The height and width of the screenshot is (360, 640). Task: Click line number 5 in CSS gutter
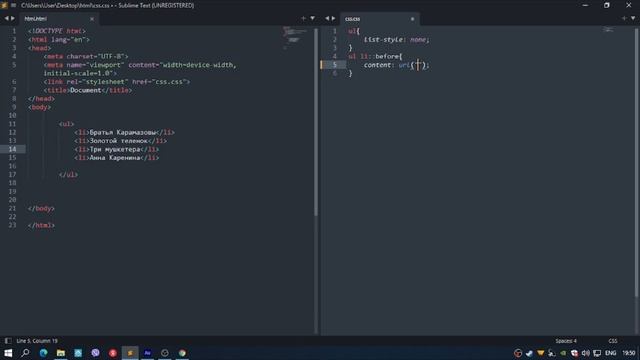click(x=335, y=65)
